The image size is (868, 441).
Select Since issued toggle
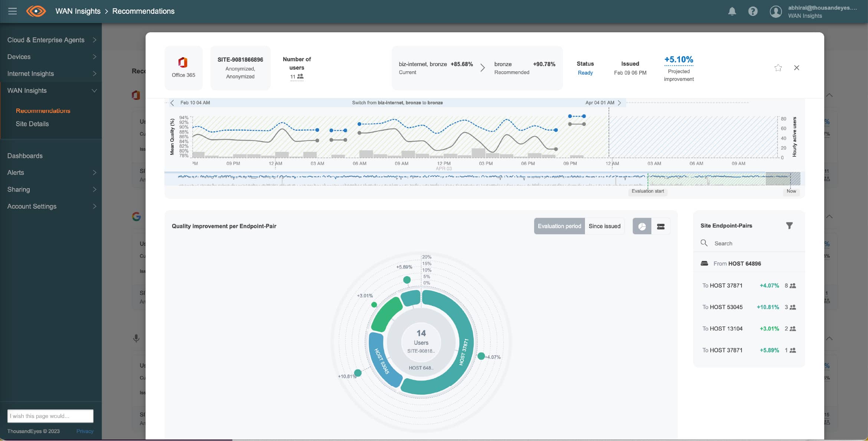pos(604,226)
